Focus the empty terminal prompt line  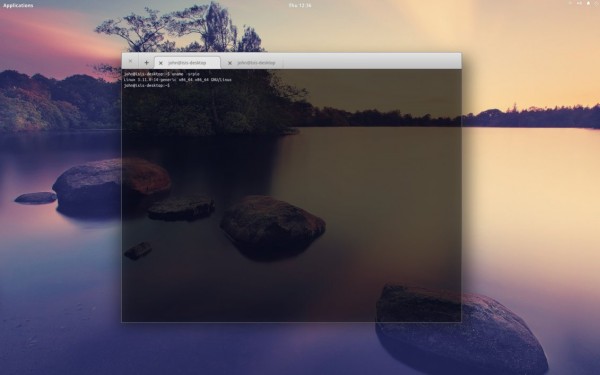click(x=147, y=86)
